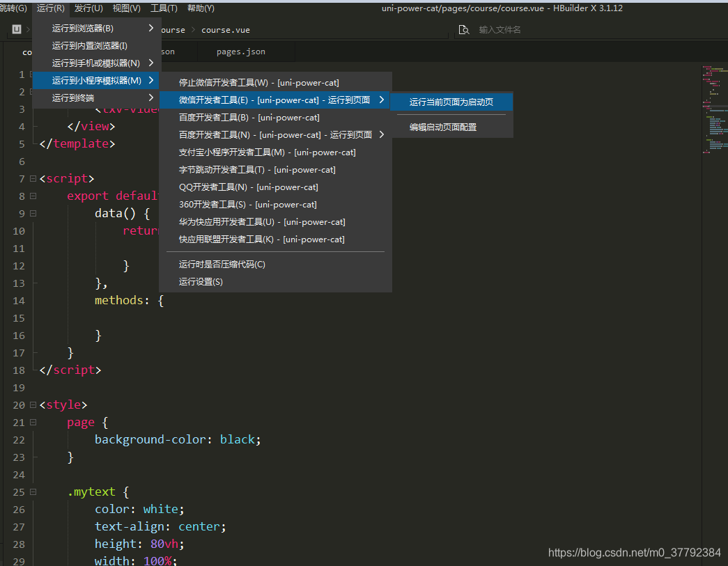Expand arrow beside 微信开发者工具(E) 运行到页面

tap(382, 100)
